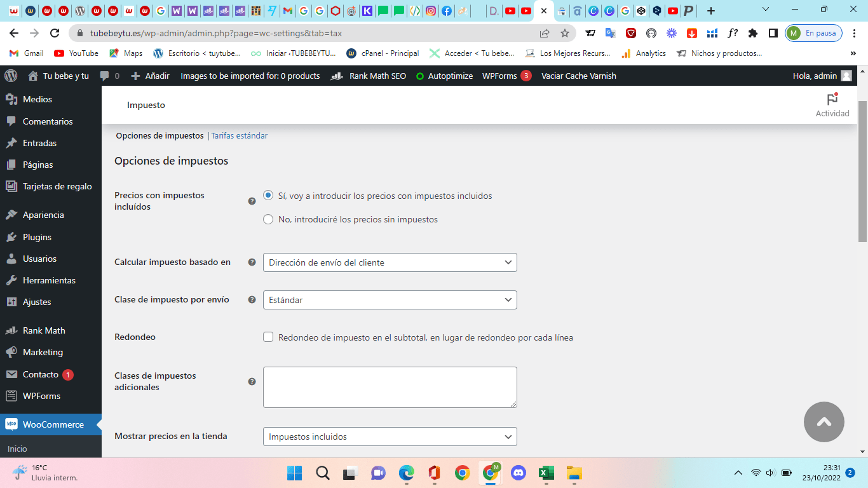The width and height of the screenshot is (868, 488).
Task: Open WooCommerce in the sidebar menu
Action: (51, 424)
